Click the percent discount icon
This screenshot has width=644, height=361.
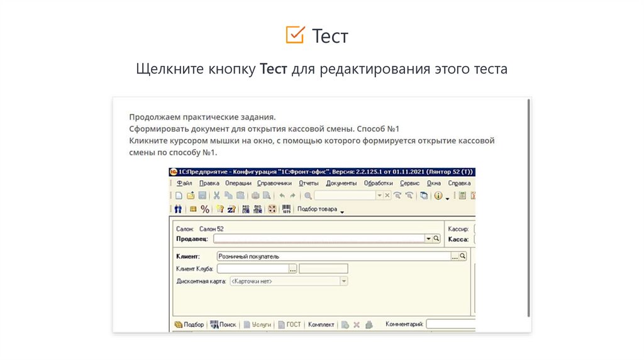(205, 209)
